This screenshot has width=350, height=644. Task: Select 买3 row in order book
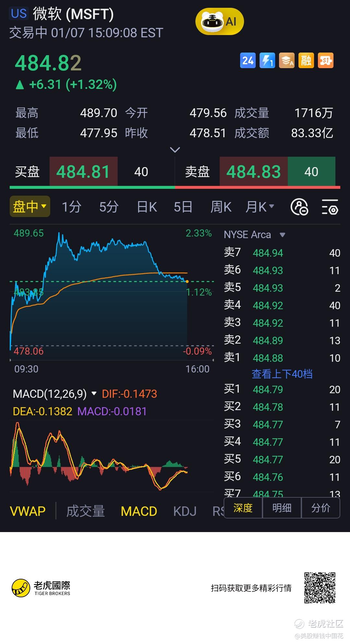pyautogui.click(x=282, y=424)
